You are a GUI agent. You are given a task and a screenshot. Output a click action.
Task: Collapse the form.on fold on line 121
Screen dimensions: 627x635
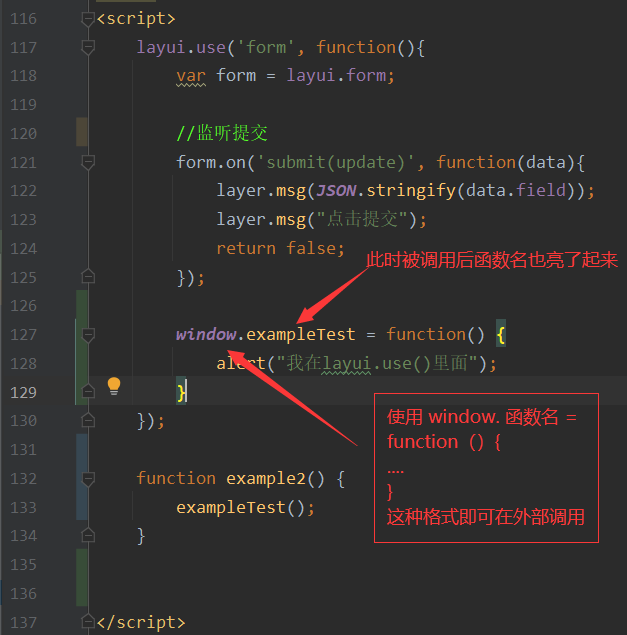click(x=88, y=162)
